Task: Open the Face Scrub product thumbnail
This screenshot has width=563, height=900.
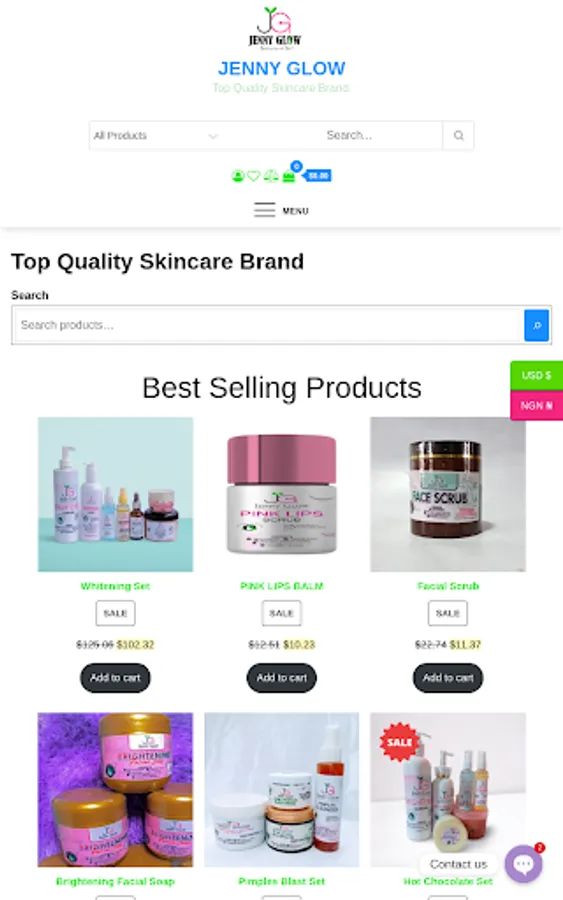Action: point(448,494)
